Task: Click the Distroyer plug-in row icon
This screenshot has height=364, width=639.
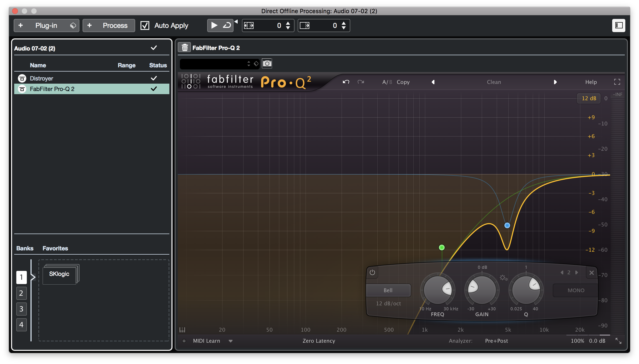Action: [x=22, y=78]
